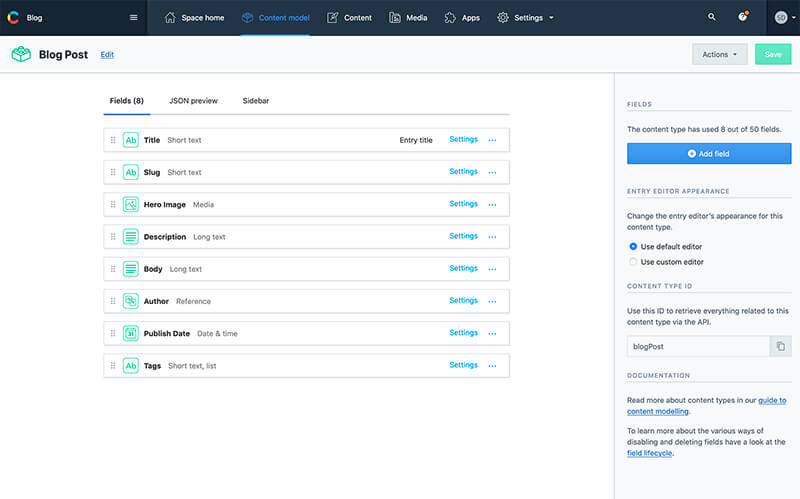Image resolution: width=800 pixels, height=499 pixels.
Task: Click the hamburger menu icon beside Blog
Action: 134,17
